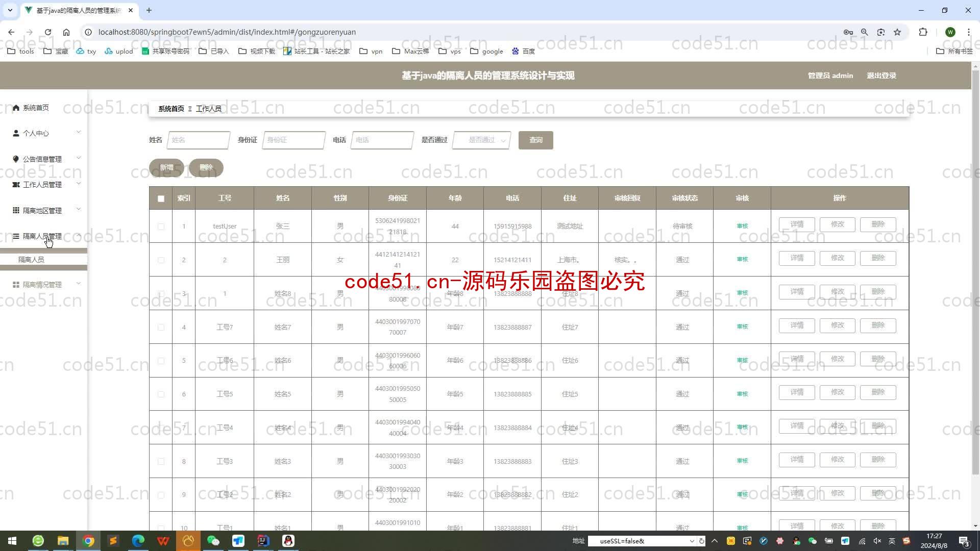
Task: Open the 百度 bookmark
Action: coord(523,51)
